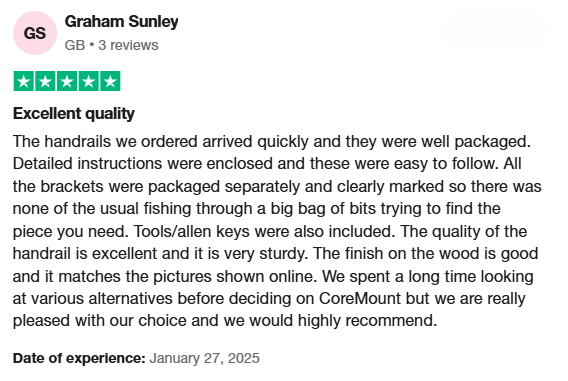Viewport: 568px width, 381px height.
Task: Click the January 27, 2025 date
Action: point(205,358)
